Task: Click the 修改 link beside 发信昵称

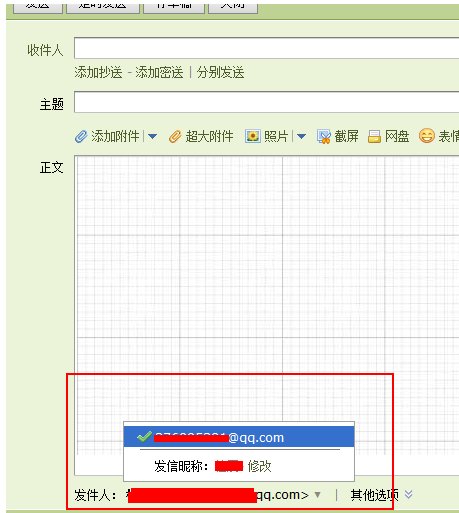Action: tap(259, 466)
